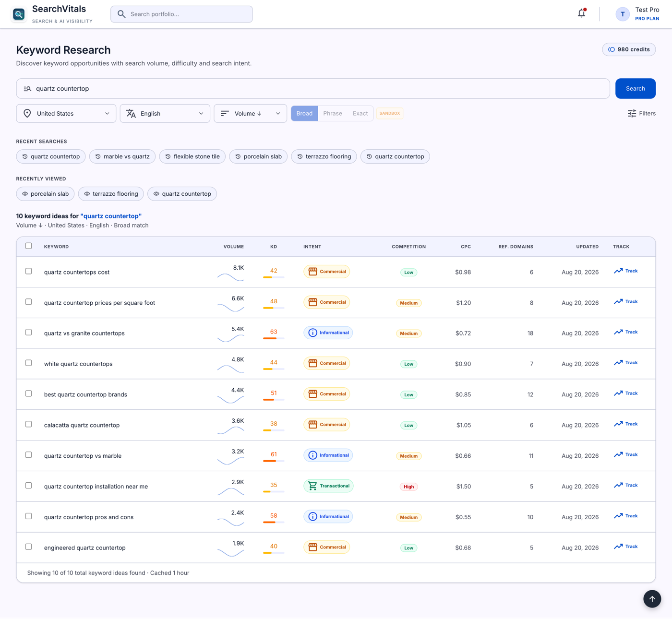Image resolution: width=672 pixels, height=619 pixels.
Task: Sort table by COMPETITION column header
Action: [x=408, y=247]
